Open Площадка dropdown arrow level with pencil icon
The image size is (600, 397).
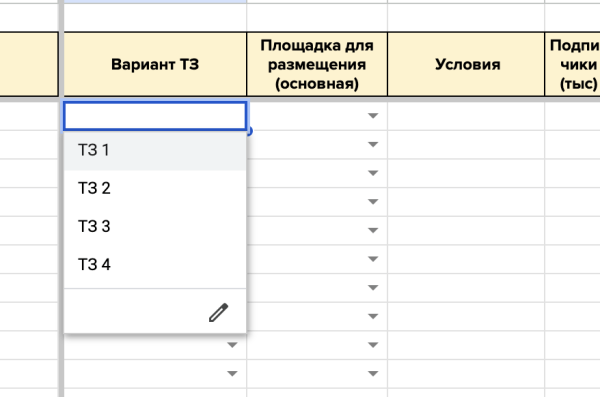(x=373, y=316)
